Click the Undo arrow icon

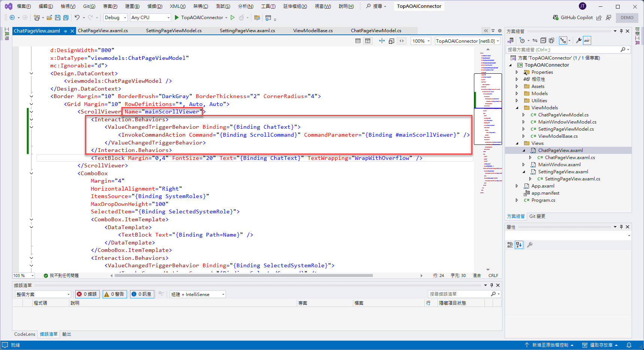[77, 18]
